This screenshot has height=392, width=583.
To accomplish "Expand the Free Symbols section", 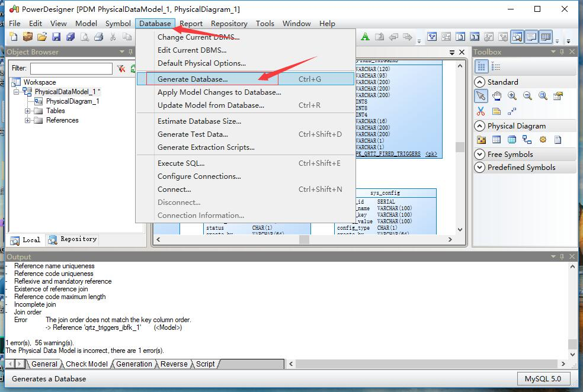I will [480, 154].
